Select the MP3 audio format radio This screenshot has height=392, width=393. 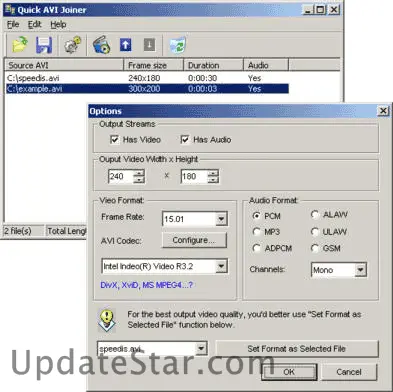pyautogui.click(x=256, y=232)
